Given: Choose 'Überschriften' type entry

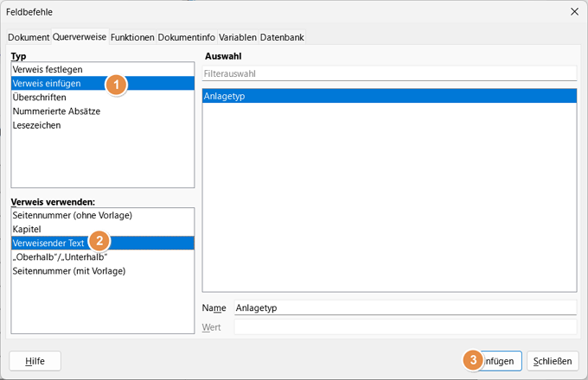Looking at the screenshot, I should coord(39,98).
